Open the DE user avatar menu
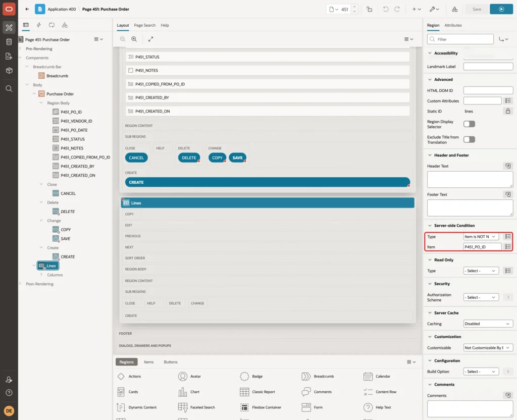Image resolution: width=517 pixels, height=420 pixels. coord(9,411)
